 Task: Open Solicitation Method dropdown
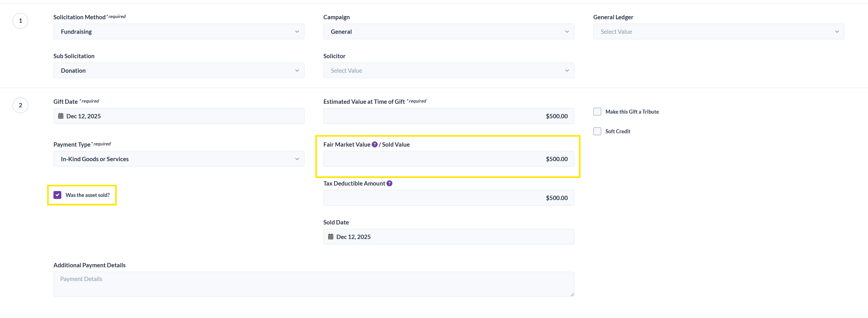pos(179,32)
